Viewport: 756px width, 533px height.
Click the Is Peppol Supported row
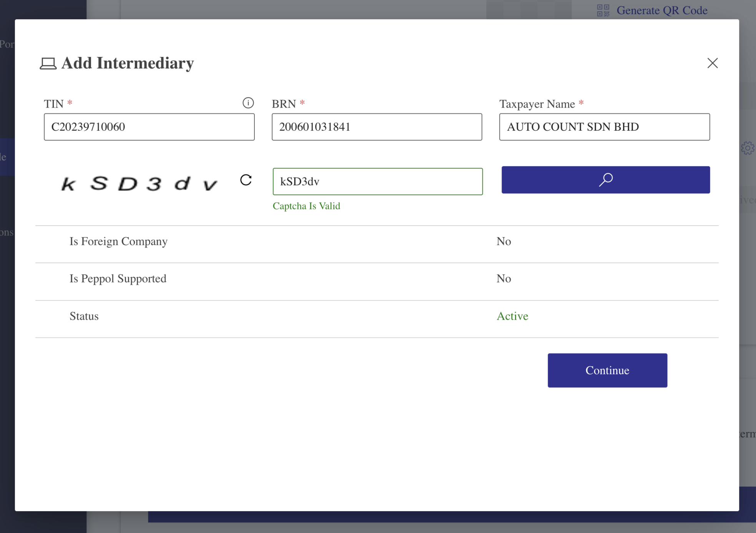tap(118, 279)
